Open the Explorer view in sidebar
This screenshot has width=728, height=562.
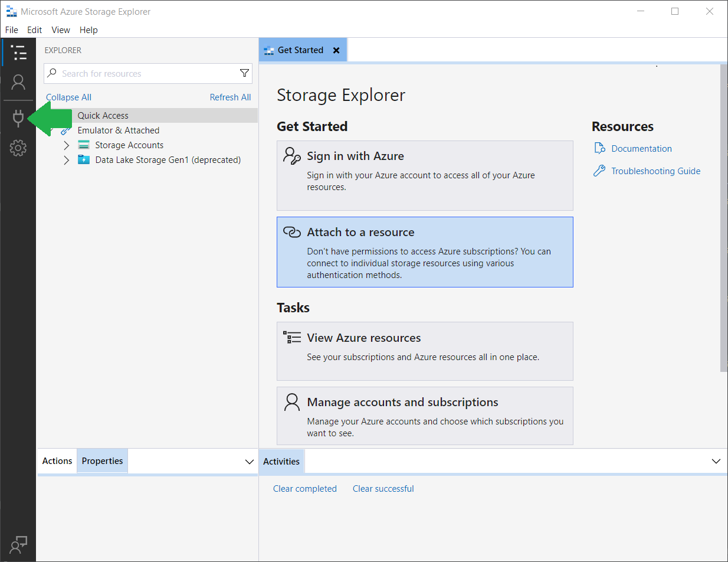[18, 52]
